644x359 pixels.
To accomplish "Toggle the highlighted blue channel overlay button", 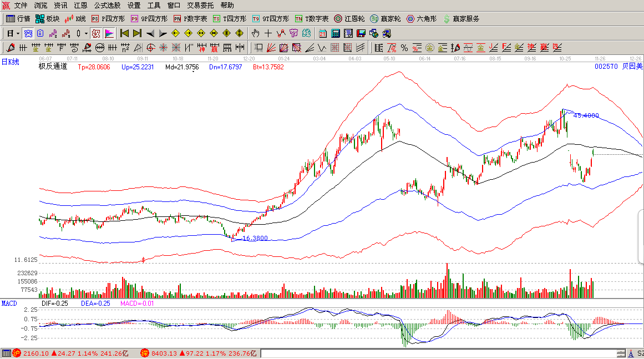I will click(28, 33).
